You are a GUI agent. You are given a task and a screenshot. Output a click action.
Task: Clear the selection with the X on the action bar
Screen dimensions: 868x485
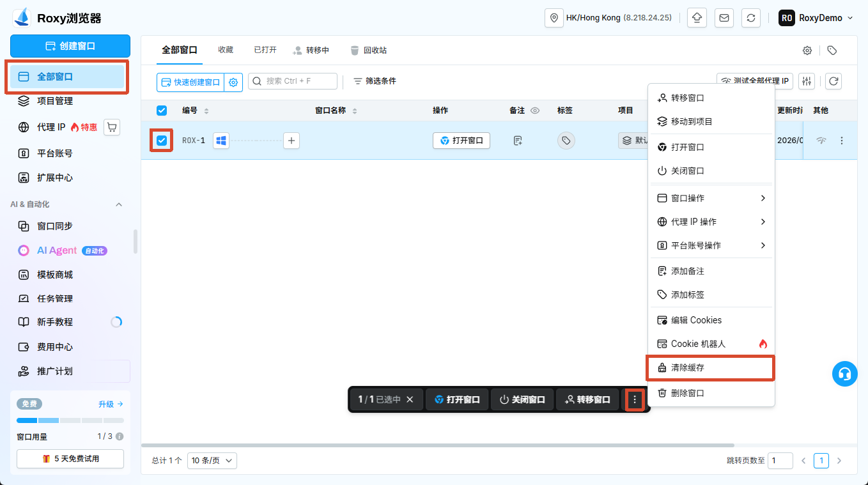(410, 399)
